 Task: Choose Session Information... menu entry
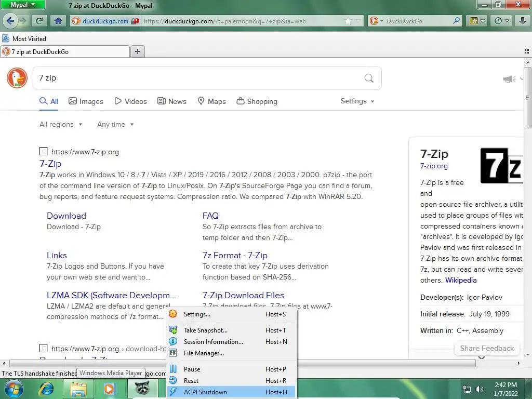click(x=231, y=342)
